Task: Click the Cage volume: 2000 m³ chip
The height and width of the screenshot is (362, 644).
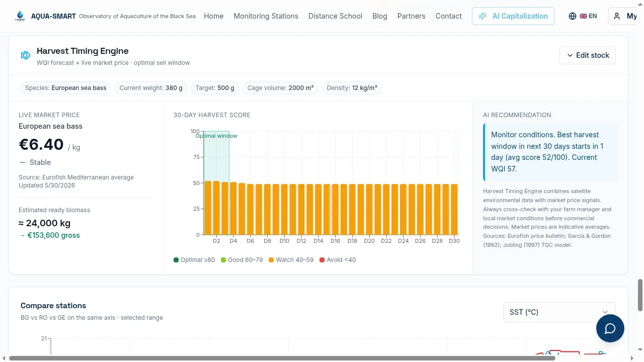Action: (x=280, y=88)
